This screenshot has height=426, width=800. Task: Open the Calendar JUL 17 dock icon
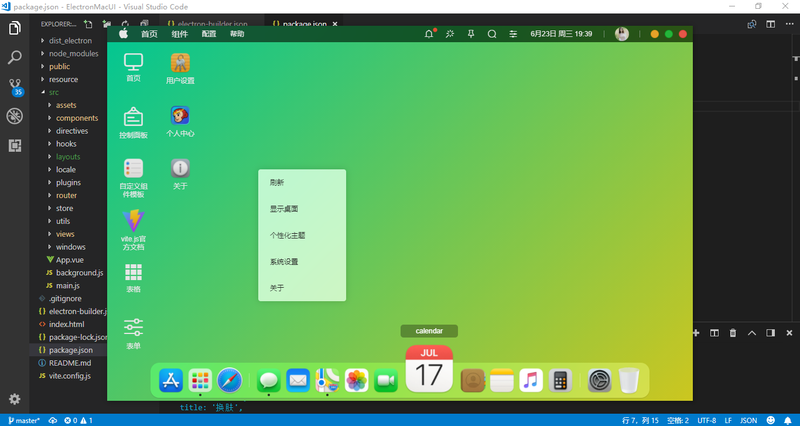pos(429,369)
